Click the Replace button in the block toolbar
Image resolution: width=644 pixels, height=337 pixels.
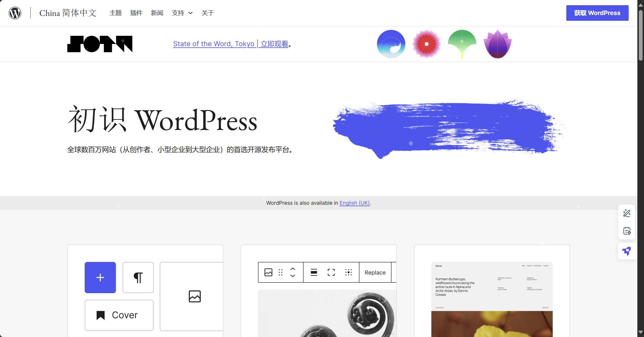click(375, 272)
